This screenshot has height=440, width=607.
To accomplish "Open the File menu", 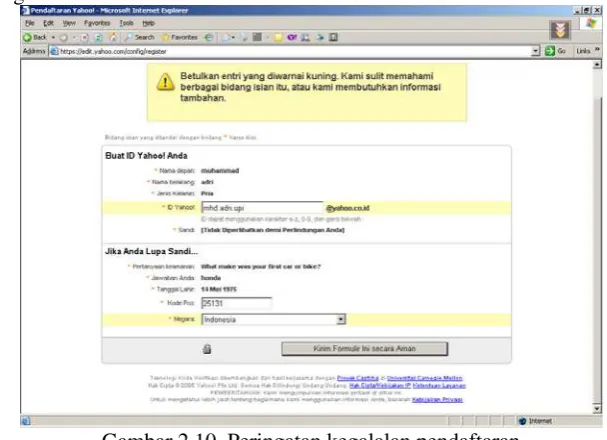I will pos(30,23).
